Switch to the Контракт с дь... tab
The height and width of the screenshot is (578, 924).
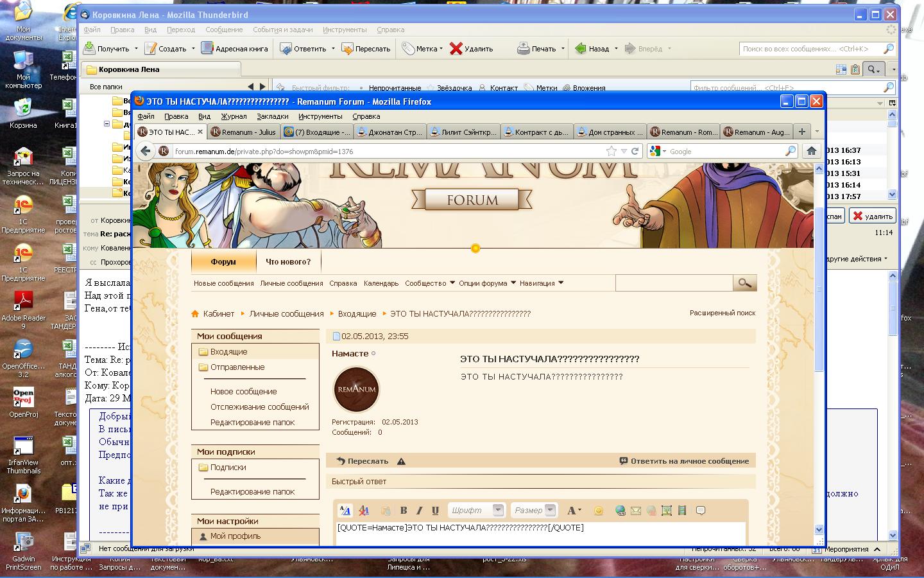pyautogui.click(x=536, y=132)
